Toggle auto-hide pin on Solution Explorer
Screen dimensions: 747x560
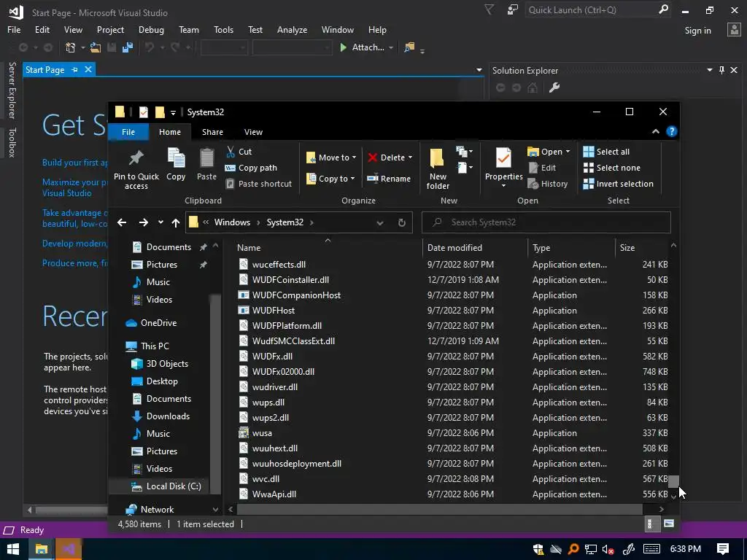(x=721, y=70)
